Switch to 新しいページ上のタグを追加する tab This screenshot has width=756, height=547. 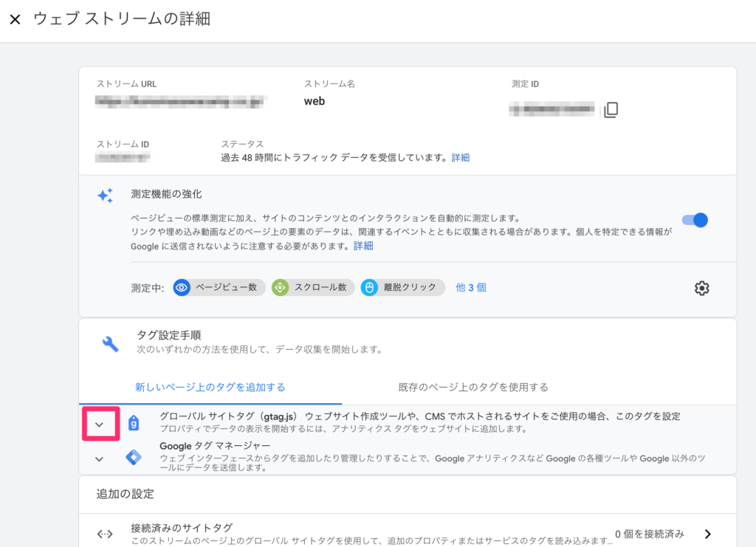pyautogui.click(x=210, y=387)
